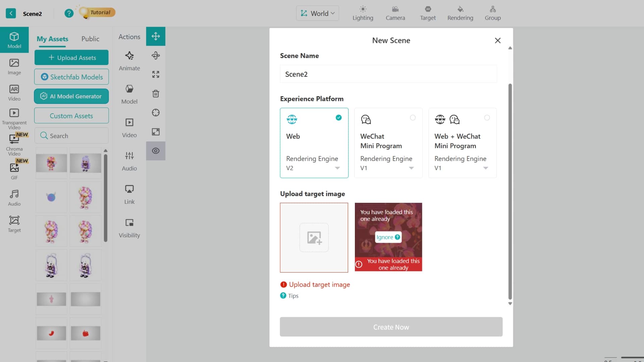644x362 pixels.
Task: Click the trash delete tool icon
Action: [x=156, y=94]
